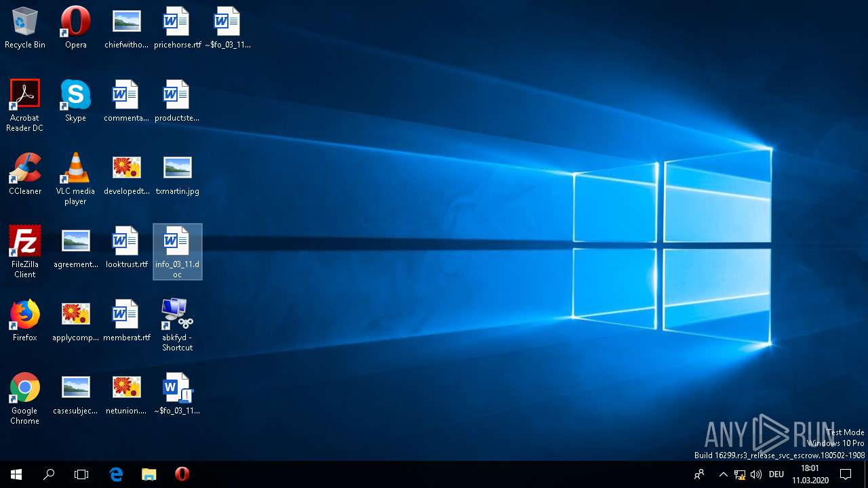Select memberat.rtf document
868x488 pixels.
(x=126, y=320)
